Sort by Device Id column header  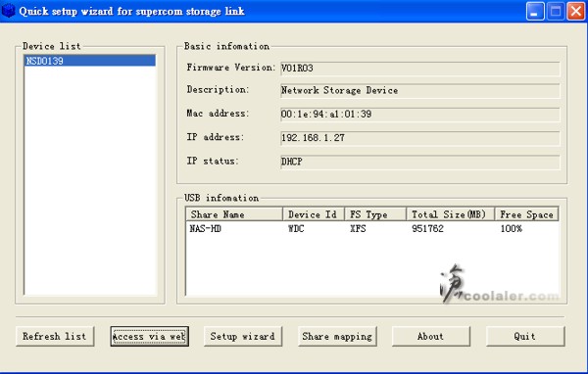coord(314,214)
